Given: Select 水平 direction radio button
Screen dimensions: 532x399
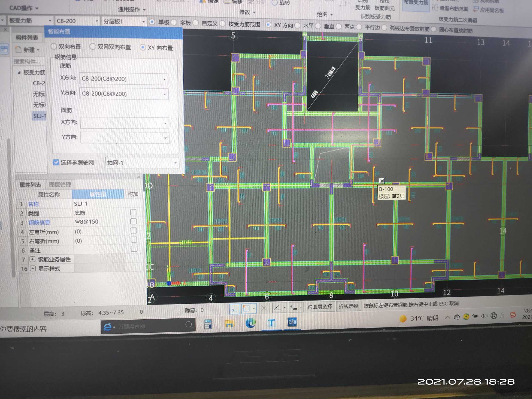Looking at the screenshot, I should click(x=297, y=25).
